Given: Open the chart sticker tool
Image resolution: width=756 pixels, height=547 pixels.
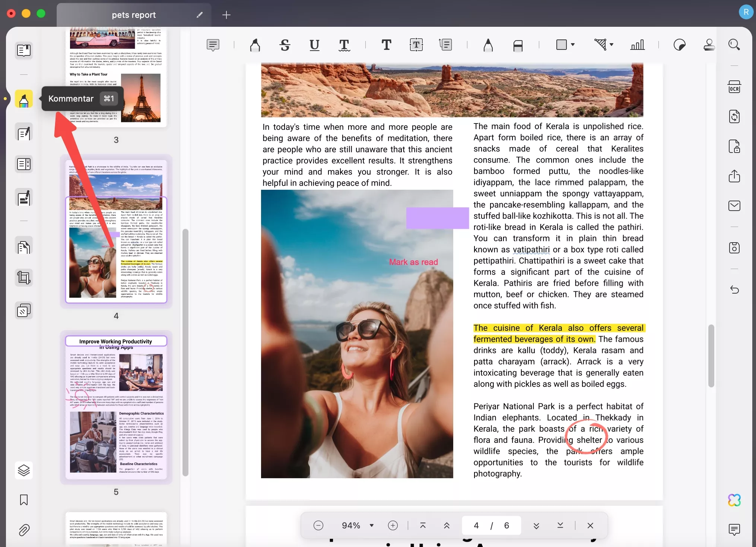Looking at the screenshot, I should click(638, 45).
